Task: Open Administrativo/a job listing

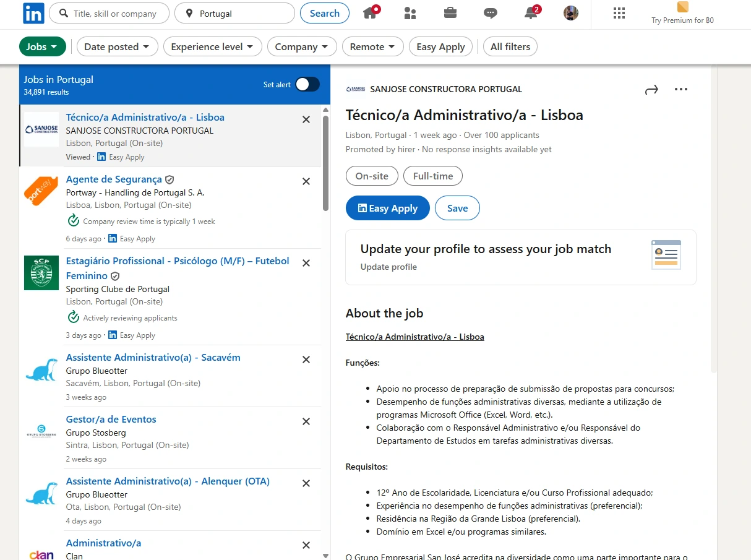Action: 103,543
